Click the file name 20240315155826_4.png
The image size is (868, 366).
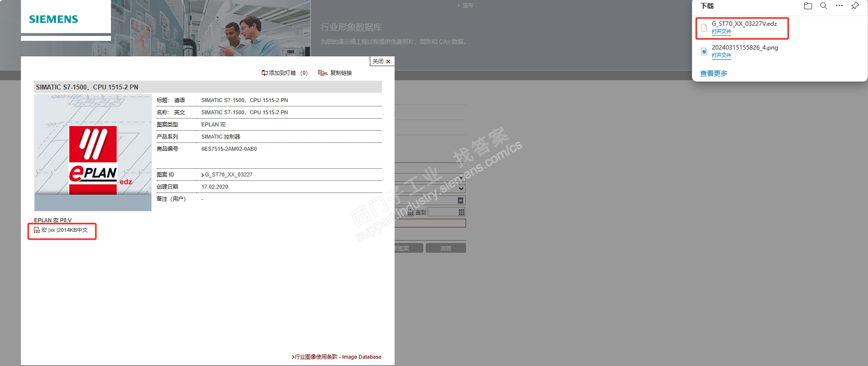[745, 47]
